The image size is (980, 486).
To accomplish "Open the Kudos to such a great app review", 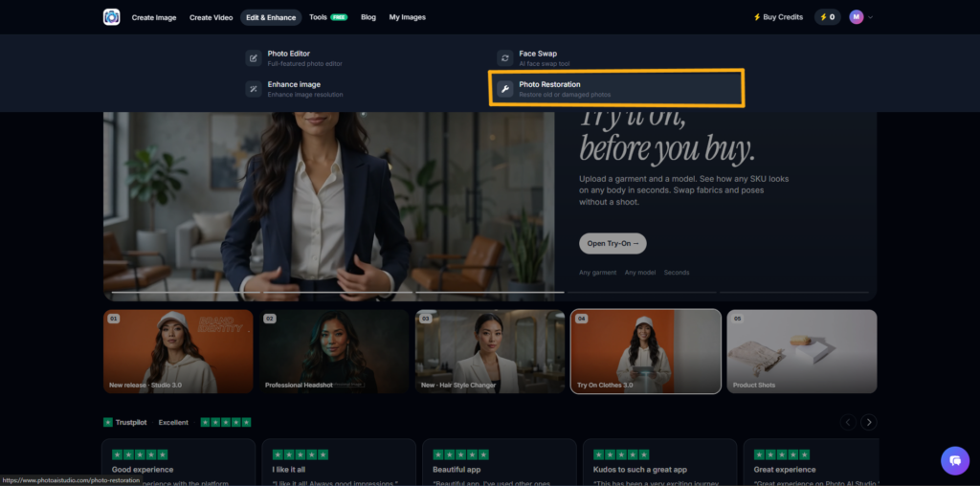I will (x=660, y=462).
